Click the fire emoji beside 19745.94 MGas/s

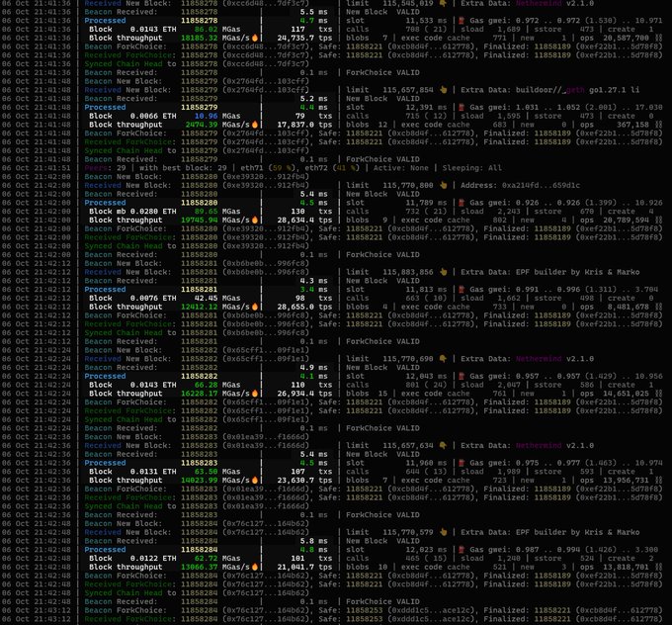point(255,221)
